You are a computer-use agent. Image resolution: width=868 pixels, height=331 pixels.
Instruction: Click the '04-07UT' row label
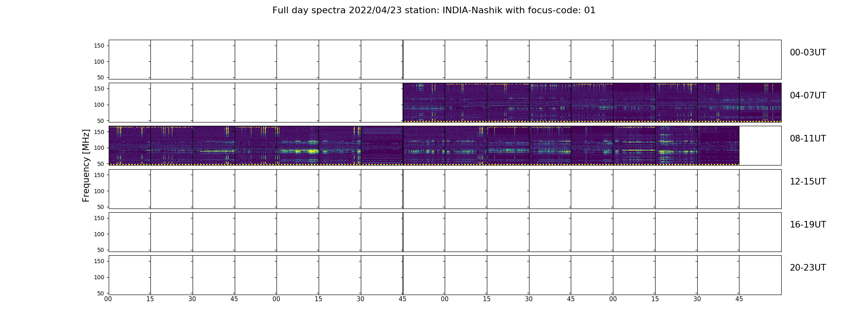pyautogui.click(x=808, y=96)
